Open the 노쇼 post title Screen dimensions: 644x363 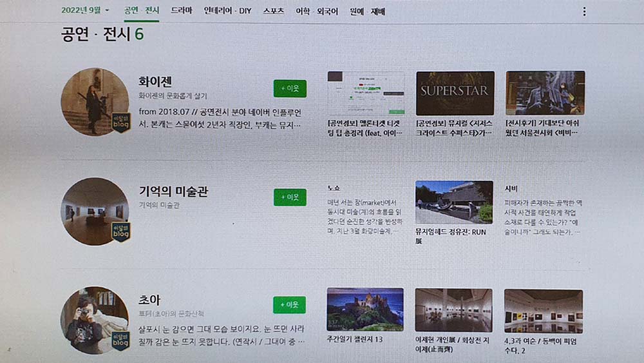tap(334, 188)
